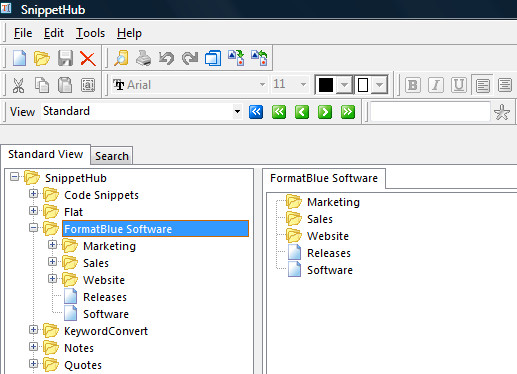Viewport: 517px width, 374px height.
Task: Open the Help menu
Action: pyautogui.click(x=129, y=33)
